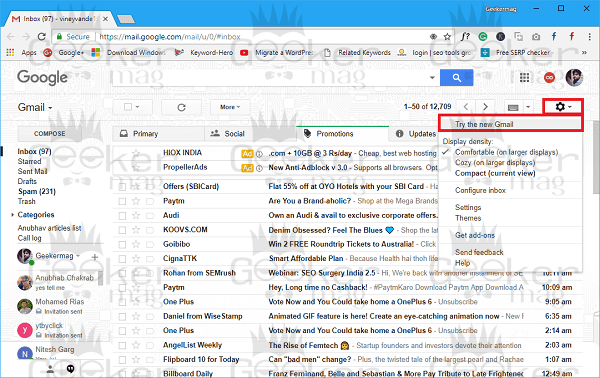Star the Offers (SBICard) email

point(136,187)
